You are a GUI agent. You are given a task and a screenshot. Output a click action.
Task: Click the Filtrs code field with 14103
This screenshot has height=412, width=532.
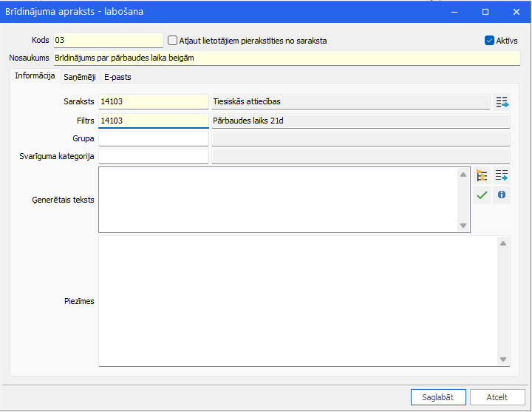(154, 121)
